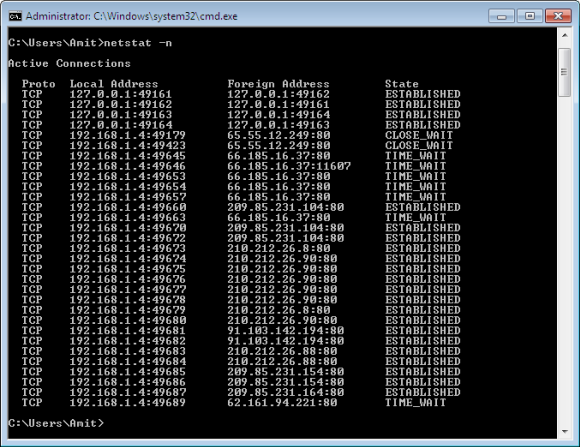Maximize the cmd.exe window
This screenshot has width=580, height=447.
tap(530, 16)
